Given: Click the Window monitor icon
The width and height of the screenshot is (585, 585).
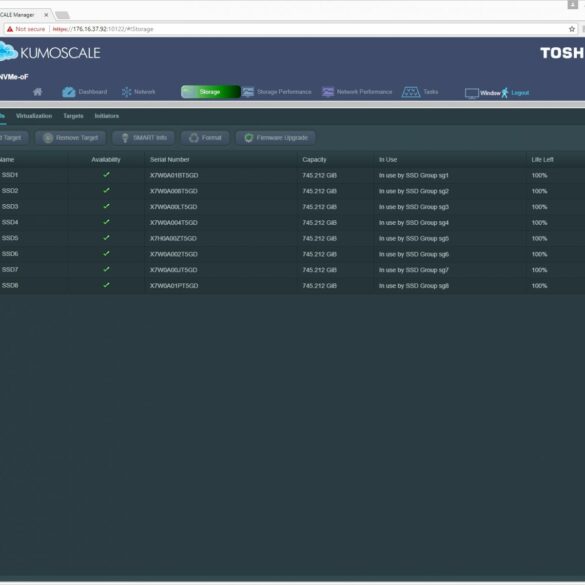Looking at the screenshot, I should pyautogui.click(x=472, y=93).
